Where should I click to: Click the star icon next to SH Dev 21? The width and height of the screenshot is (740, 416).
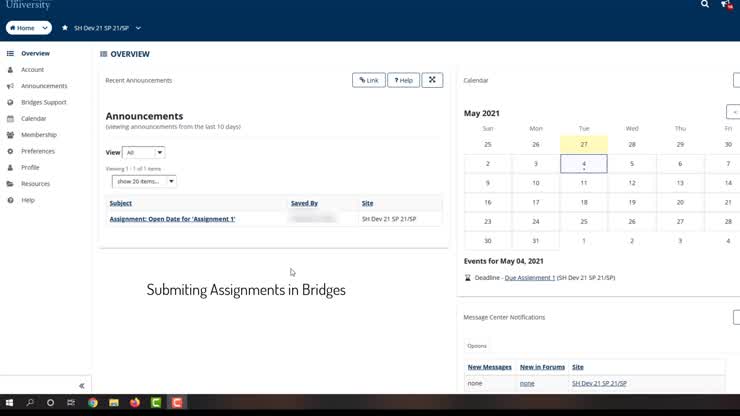65,28
